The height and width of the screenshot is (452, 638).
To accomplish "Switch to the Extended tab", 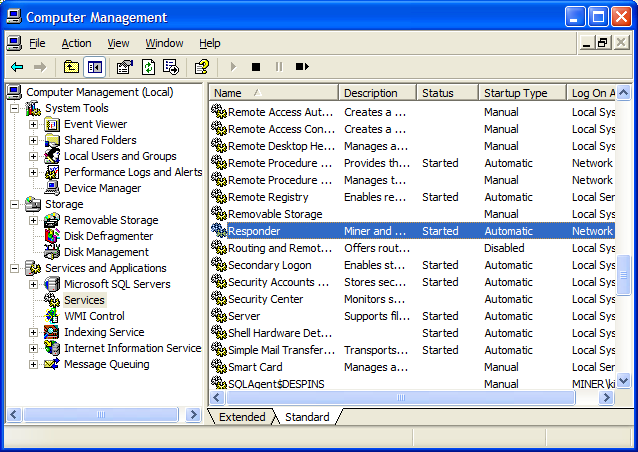I will (242, 417).
